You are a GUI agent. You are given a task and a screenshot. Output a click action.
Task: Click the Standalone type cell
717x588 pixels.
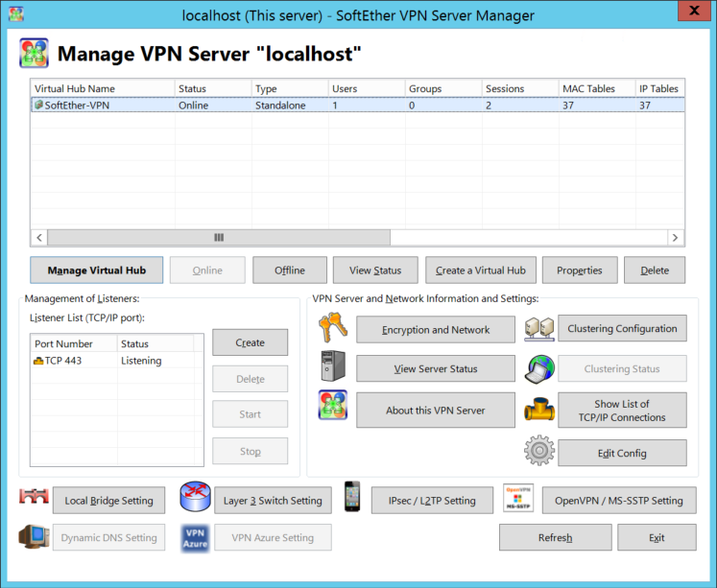tap(280, 106)
